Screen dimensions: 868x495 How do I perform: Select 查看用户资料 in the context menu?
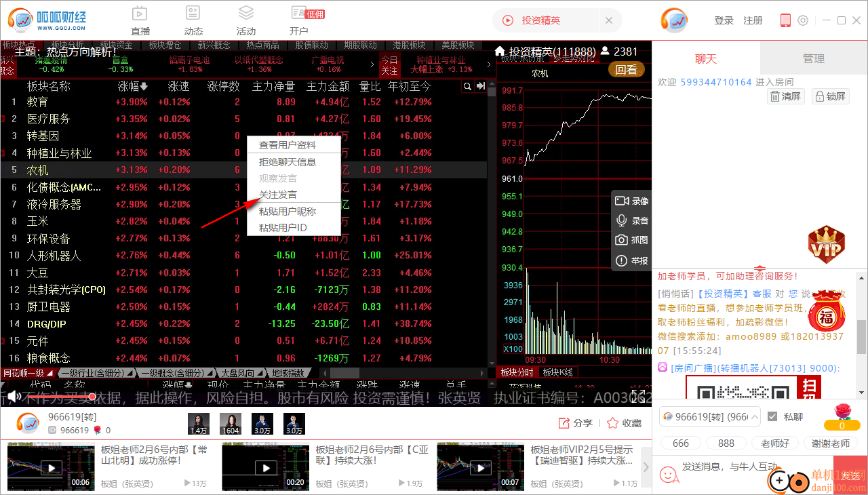(288, 145)
